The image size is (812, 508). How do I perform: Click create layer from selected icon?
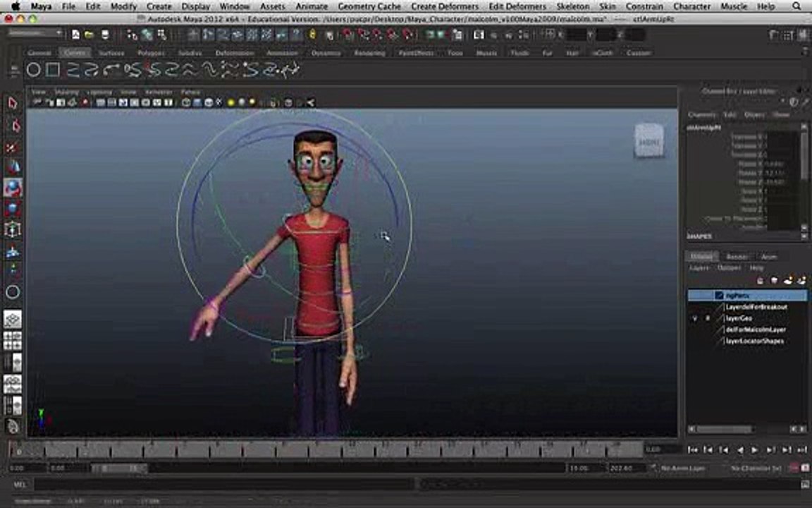click(x=801, y=280)
